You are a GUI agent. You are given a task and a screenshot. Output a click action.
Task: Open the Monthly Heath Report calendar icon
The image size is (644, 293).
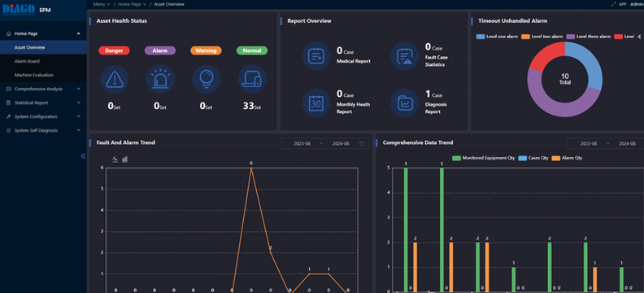click(x=316, y=103)
